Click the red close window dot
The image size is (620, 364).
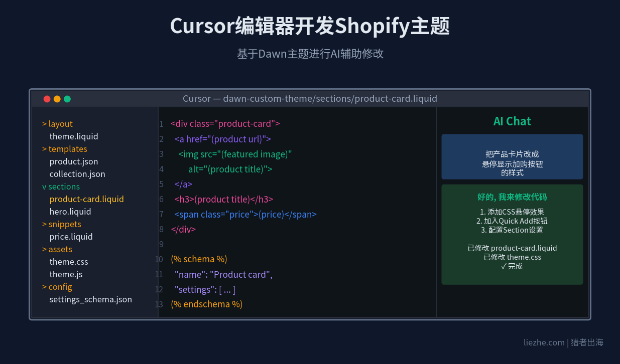[47, 99]
